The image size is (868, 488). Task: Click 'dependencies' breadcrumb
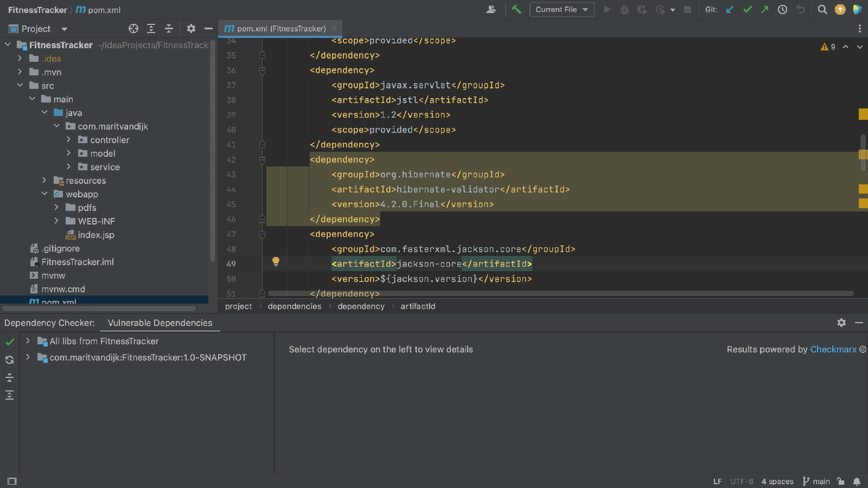[x=295, y=306]
